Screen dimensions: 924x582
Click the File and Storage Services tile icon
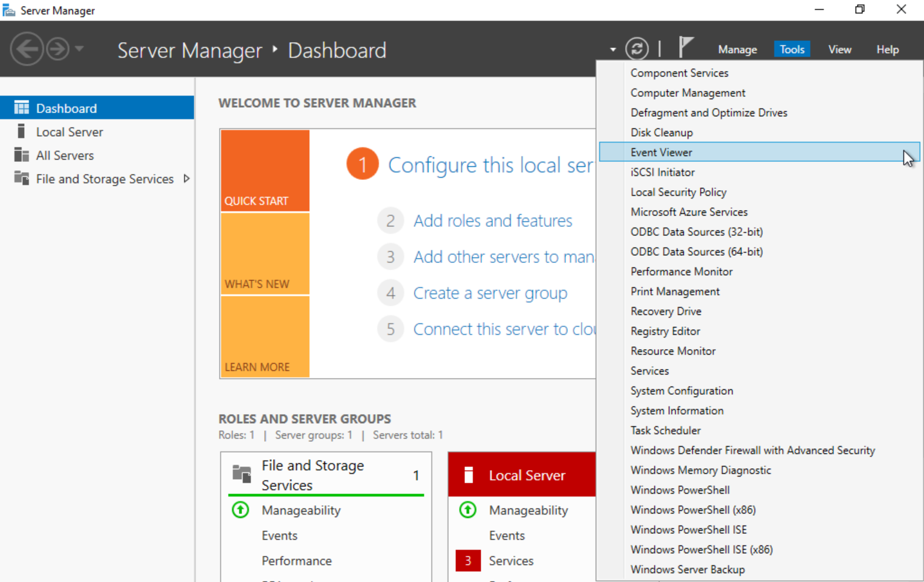coord(242,474)
